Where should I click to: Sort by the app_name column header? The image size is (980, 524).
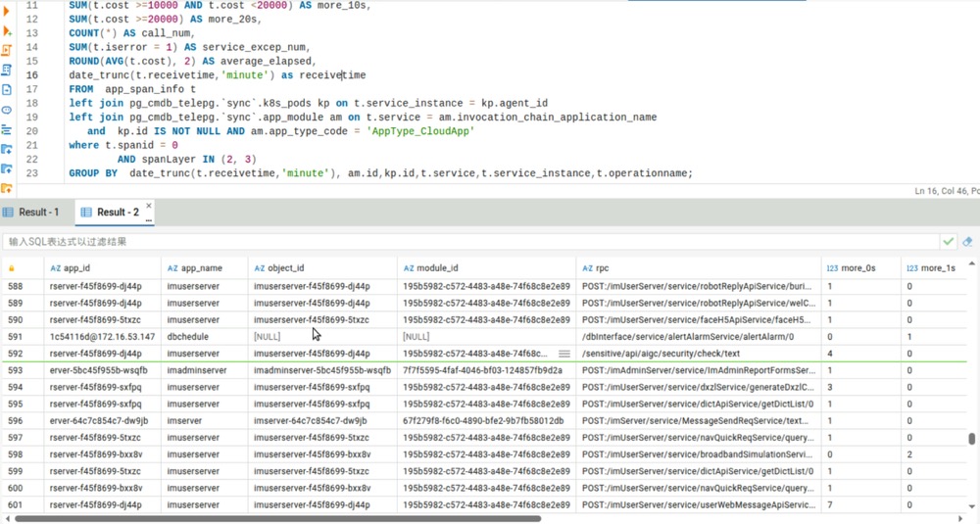[x=202, y=267]
